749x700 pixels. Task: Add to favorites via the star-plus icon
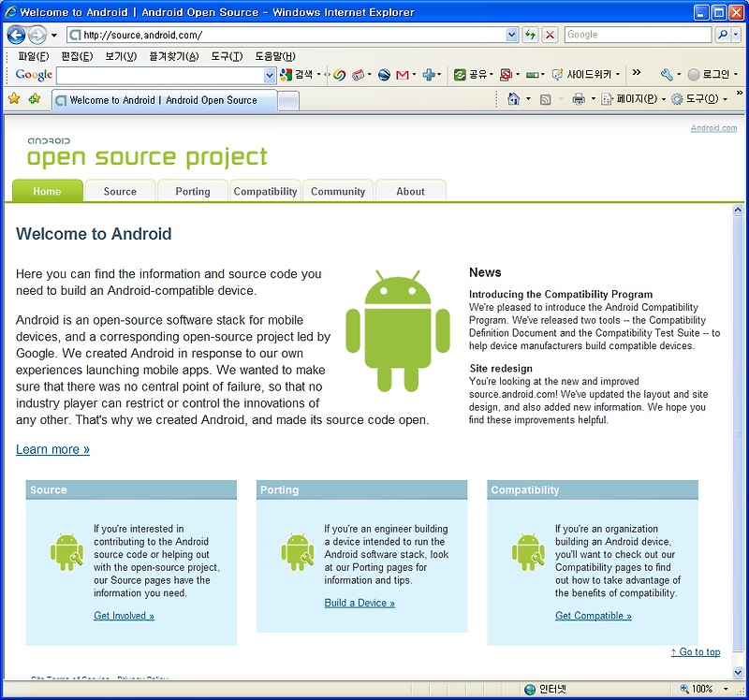34,97
